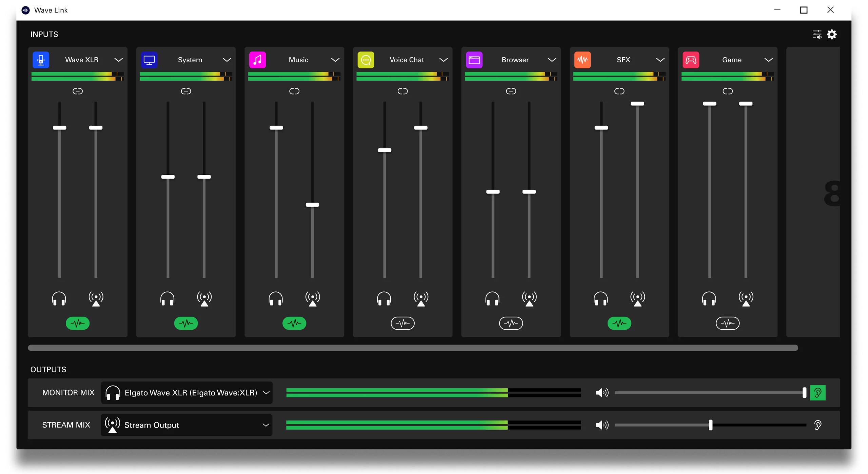Open global settings gear icon
Viewport: 868px width, 474px height.
coord(832,34)
